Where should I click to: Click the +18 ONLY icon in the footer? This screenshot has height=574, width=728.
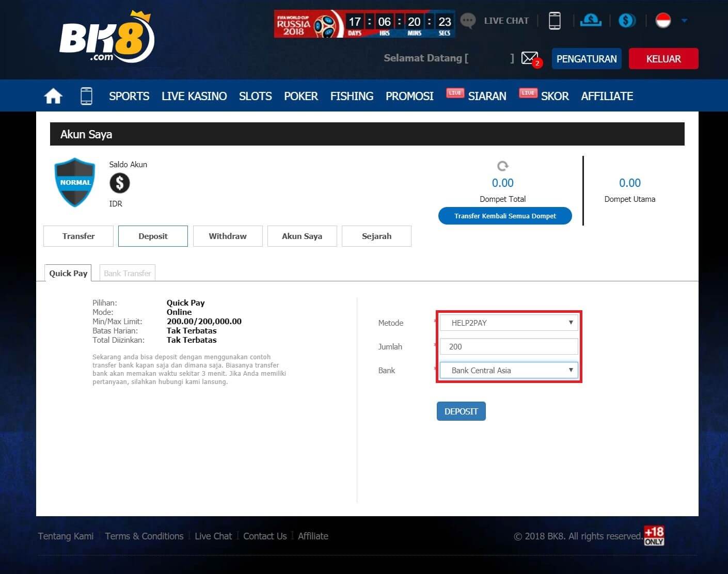654,536
